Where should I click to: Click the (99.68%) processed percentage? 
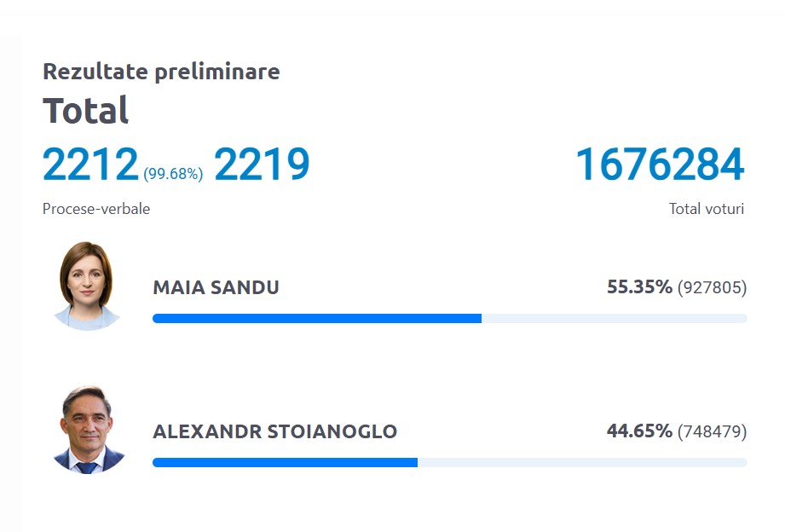point(173,174)
